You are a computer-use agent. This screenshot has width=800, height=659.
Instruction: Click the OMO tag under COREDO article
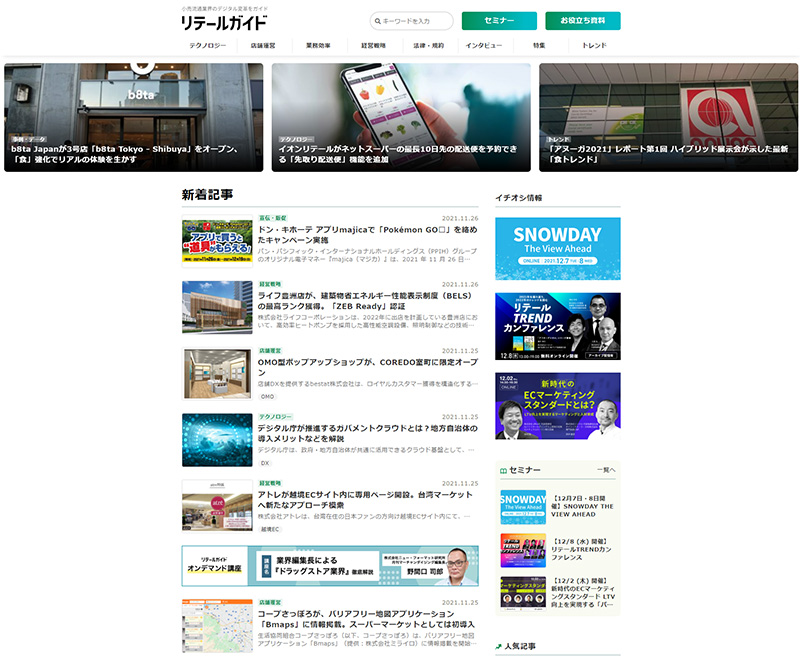pyautogui.click(x=267, y=397)
